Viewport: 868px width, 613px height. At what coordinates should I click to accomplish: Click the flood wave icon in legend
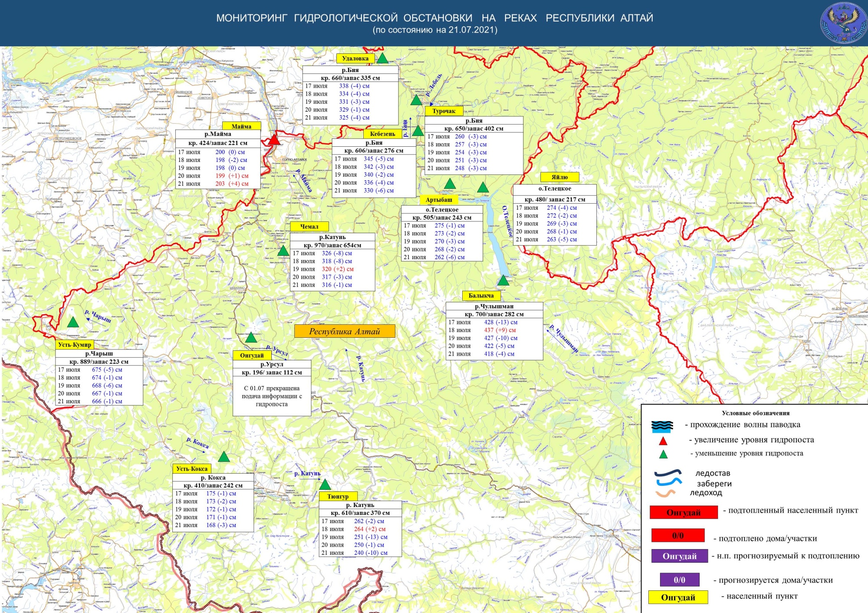pyautogui.click(x=662, y=426)
